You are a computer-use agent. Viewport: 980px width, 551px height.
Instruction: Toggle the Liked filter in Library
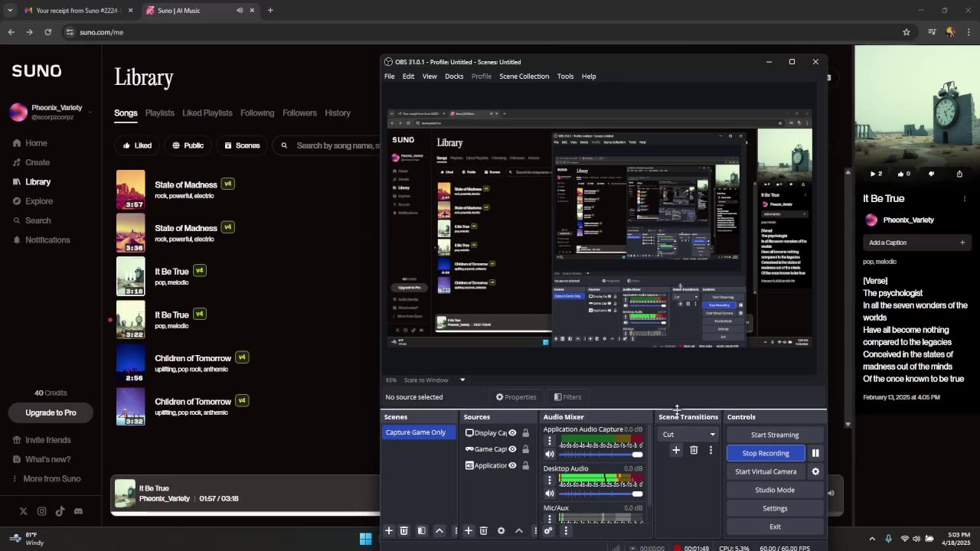click(138, 145)
